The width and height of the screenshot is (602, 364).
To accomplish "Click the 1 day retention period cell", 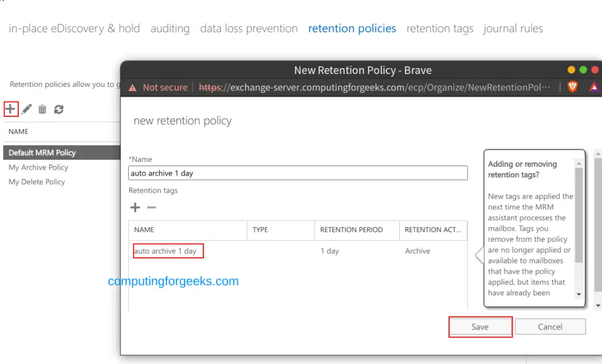I will tap(330, 251).
